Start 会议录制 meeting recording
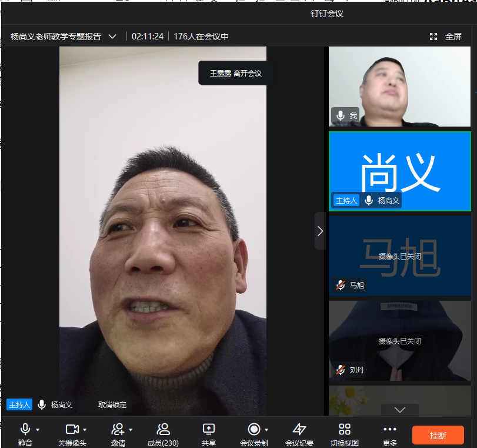The width and height of the screenshot is (477, 448). pyautogui.click(x=253, y=429)
